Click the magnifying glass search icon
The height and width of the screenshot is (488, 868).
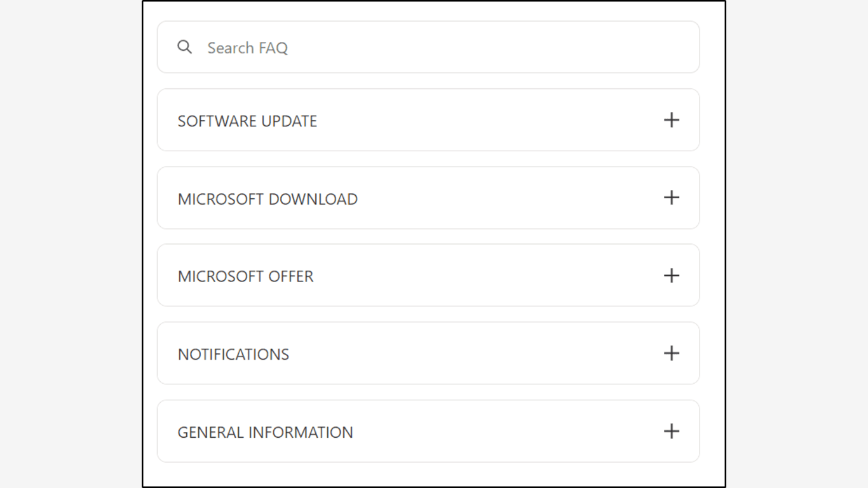(x=184, y=47)
